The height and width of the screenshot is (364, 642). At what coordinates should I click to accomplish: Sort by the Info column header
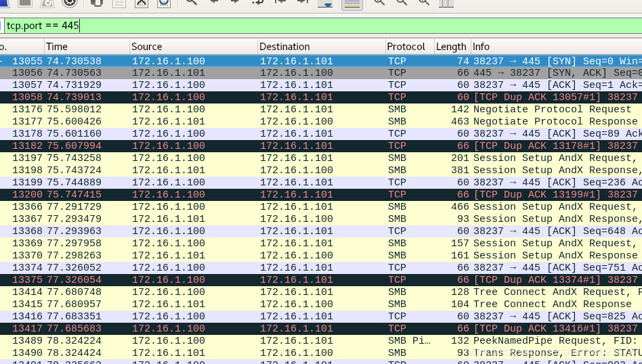tap(557, 47)
